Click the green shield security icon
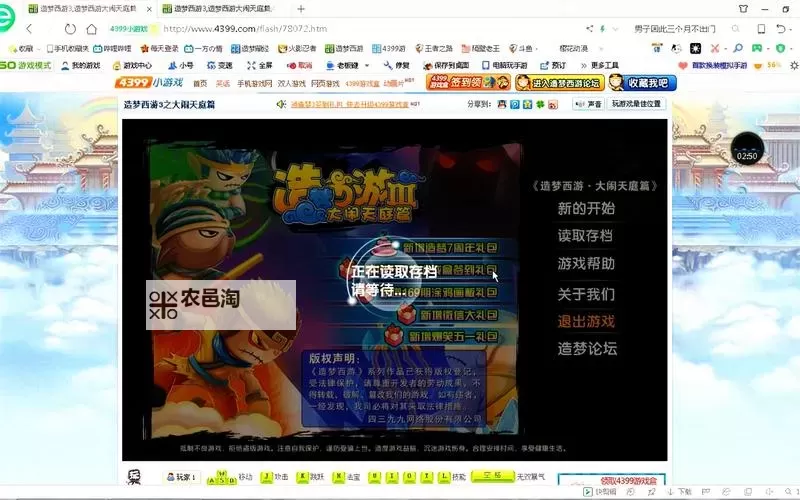Viewport: 800px width, 500px height. pos(780,48)
